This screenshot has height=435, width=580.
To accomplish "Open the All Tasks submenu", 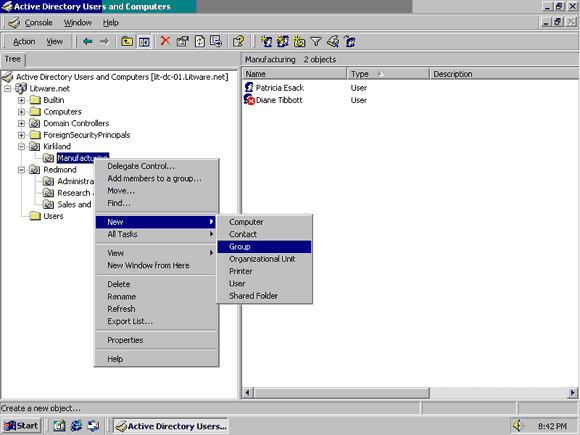I will click(x=156, y=234).
